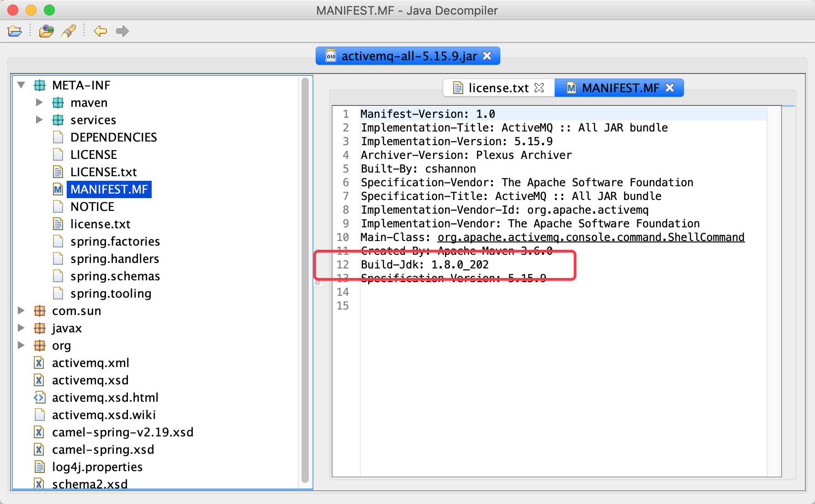The height and width of the screenshot is (504, 815).
Task: Click the Build-Jdk line in editor
Action: pyautogui.click(x=425, y=265)
